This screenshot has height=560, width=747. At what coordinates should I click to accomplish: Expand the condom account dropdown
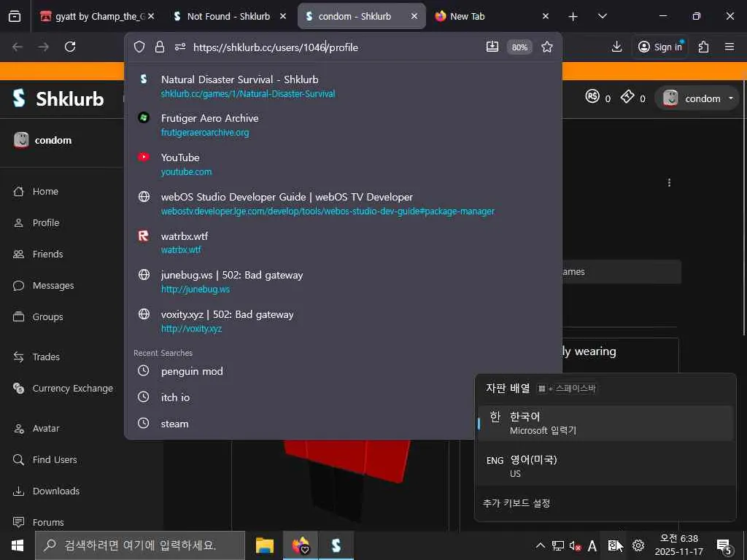[697, 98]
